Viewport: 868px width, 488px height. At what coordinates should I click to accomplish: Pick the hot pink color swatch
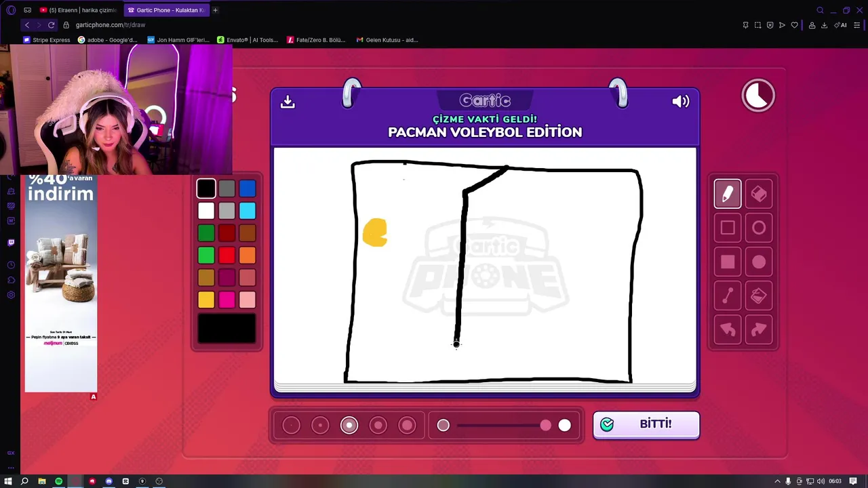227,300
